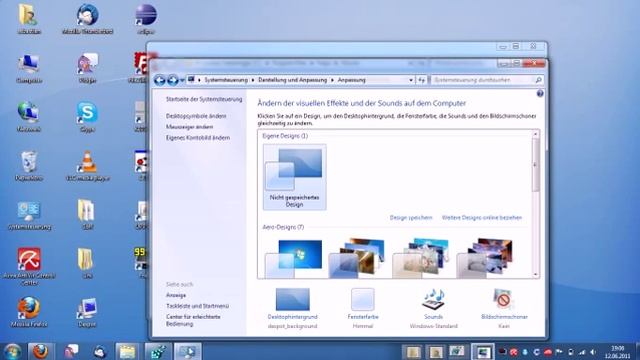This screenshot has height=360, width=640.
Task: Click the theme list scrollbar thumb
Action: point(536,165)
